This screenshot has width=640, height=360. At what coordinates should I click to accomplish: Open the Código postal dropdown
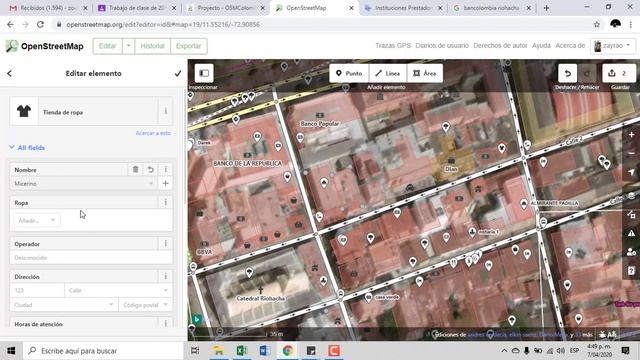pyautogui.click(x=145, y=305)
